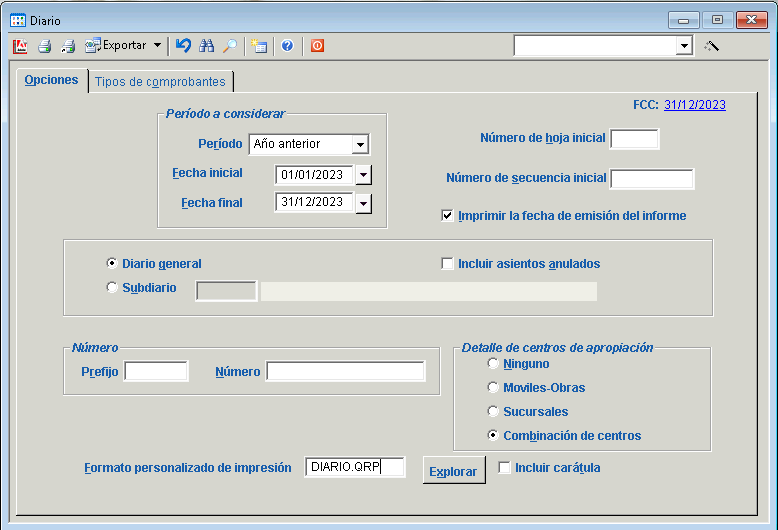778x530 pixels.
Task: Open help with the question mark icon
Action: [287, 45]
